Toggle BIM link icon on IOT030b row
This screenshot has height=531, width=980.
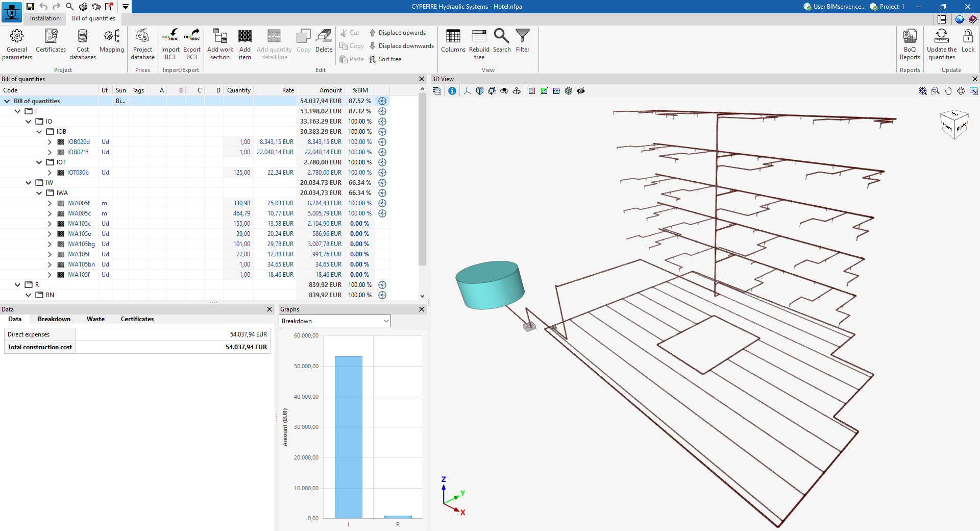tap(382, 173)
